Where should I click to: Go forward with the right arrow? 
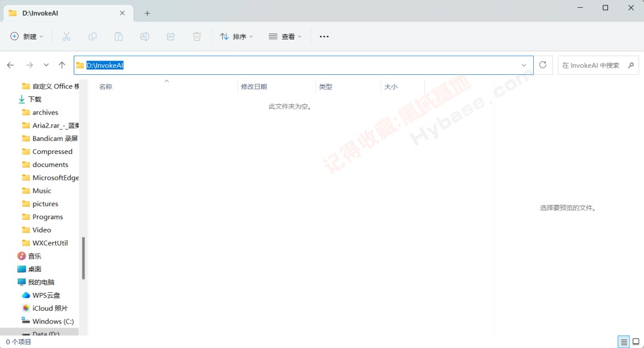click(x=29, y=65)
